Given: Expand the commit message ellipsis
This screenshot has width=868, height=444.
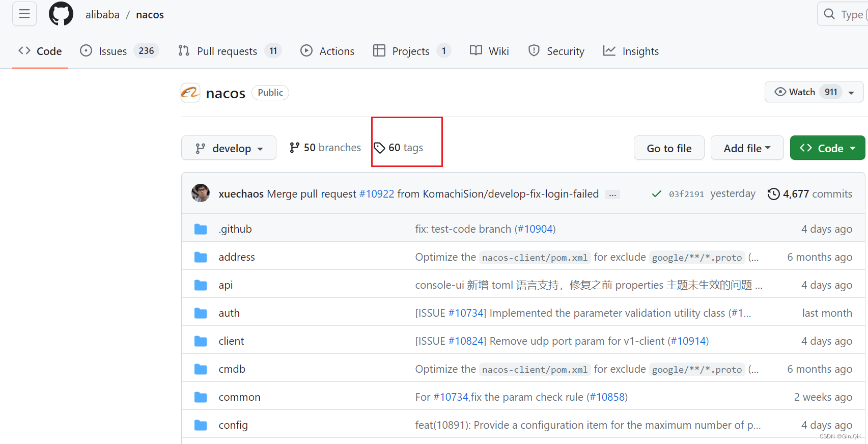Looking at the screenshot, I should [612, 195].
